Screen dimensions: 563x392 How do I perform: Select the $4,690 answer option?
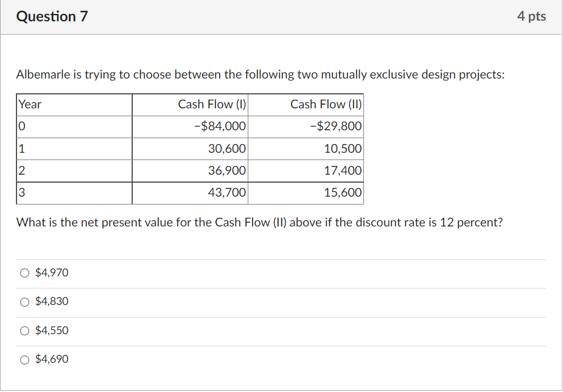[24, 359]
